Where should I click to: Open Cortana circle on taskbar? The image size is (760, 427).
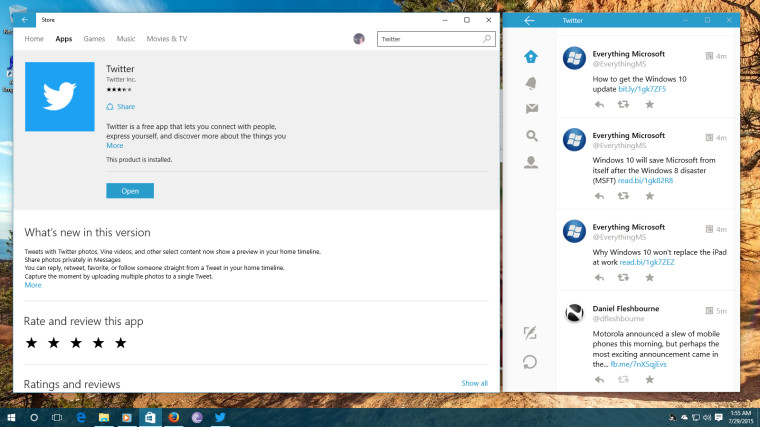pos(34,417)
